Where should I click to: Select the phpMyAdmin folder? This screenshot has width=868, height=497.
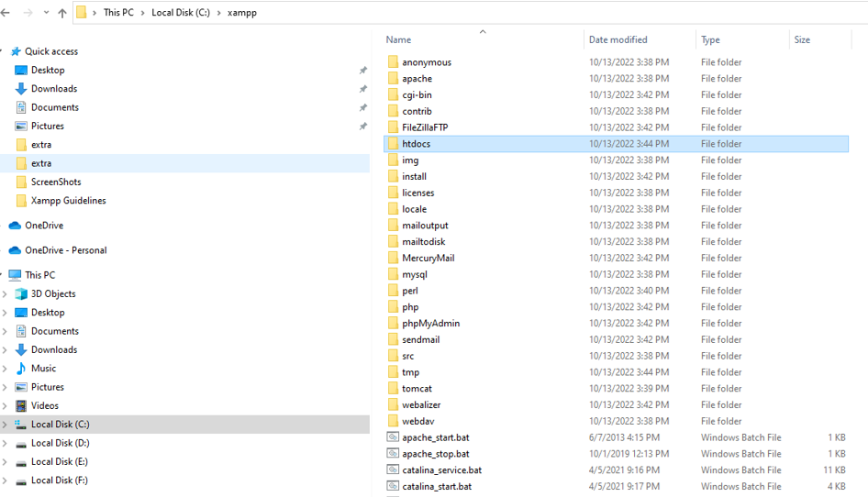point(430,323)
